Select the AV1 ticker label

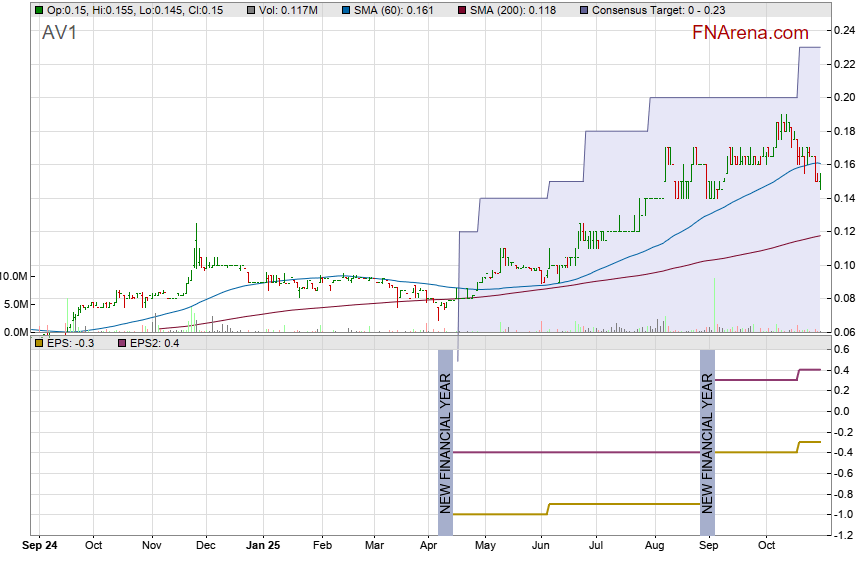(x=59, y=32)
